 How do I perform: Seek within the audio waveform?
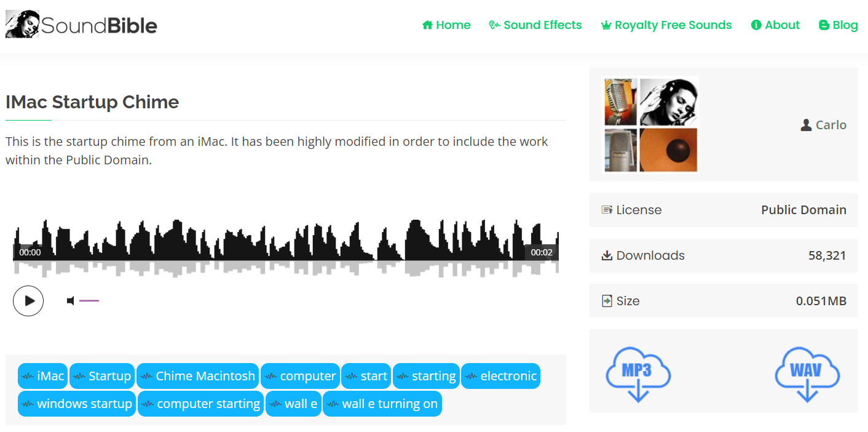coord(286,248)
